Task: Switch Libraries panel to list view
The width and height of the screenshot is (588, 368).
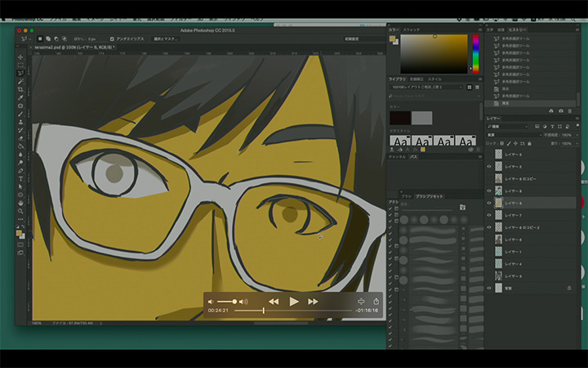Action: pos(477,88)
